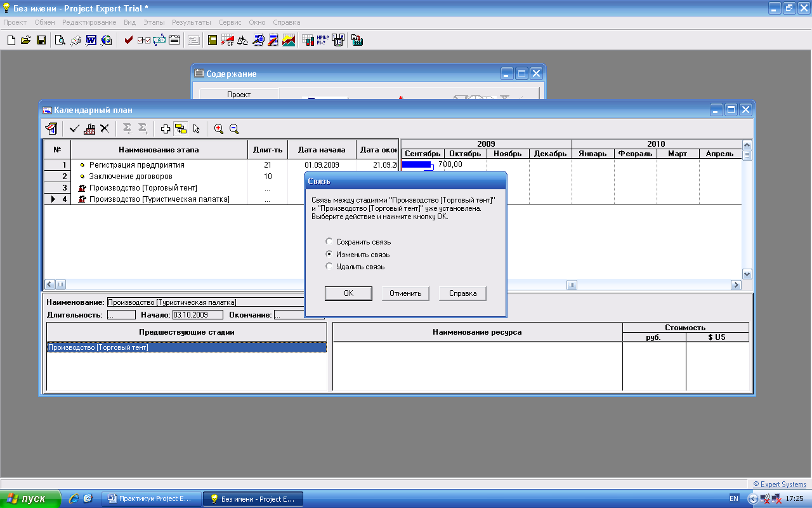Click the checkmark icon in Календарный план toolbar
Screen dimensions: 812x508
tap(74, 128)
